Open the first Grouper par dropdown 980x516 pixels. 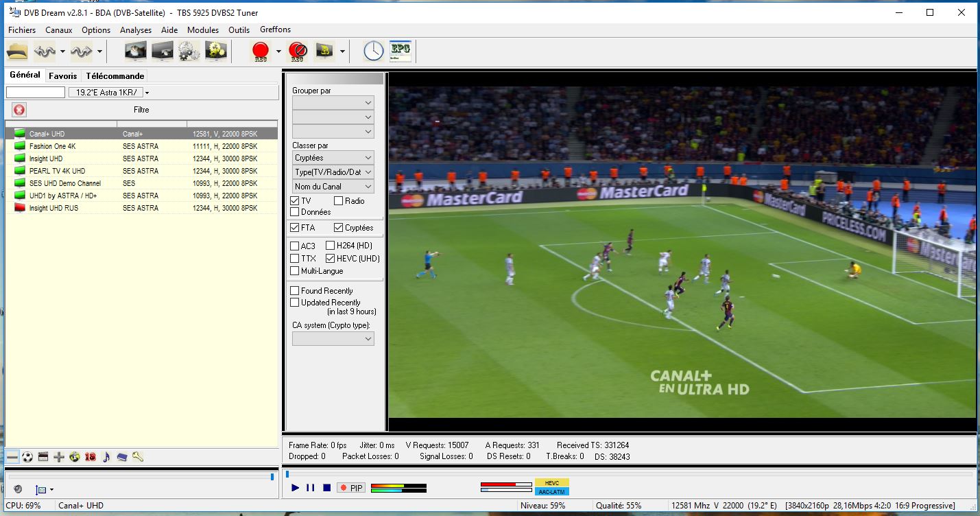click(x=333, y=102)
